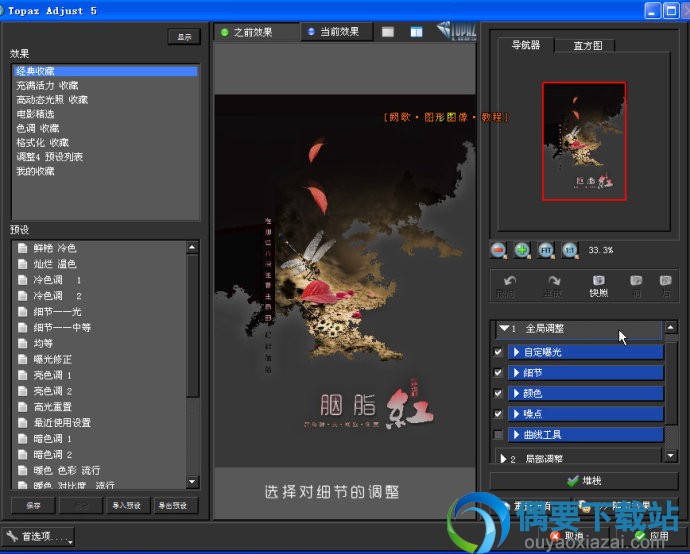Click preset list scroll down arrow
690x554 pixels.
[192, 481]
